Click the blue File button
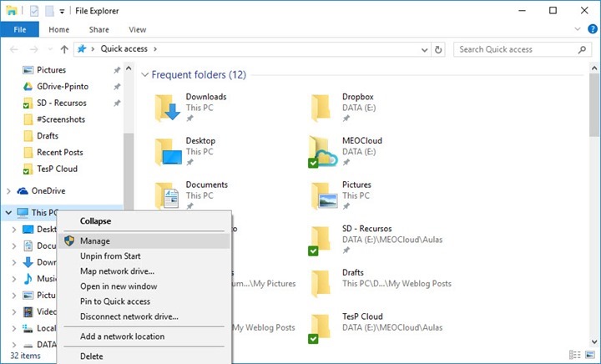 [x=20, y=29]
